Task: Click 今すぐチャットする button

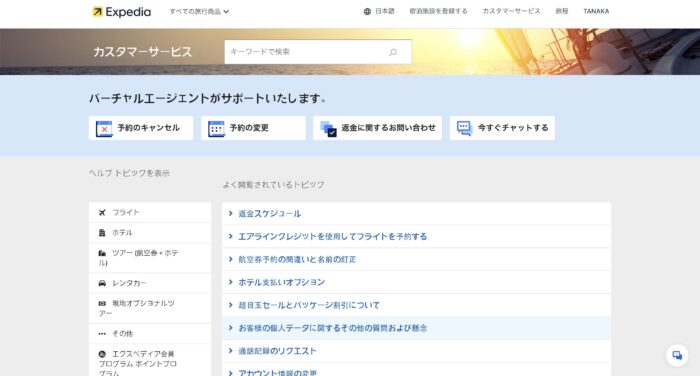Action: pos(502,128)
